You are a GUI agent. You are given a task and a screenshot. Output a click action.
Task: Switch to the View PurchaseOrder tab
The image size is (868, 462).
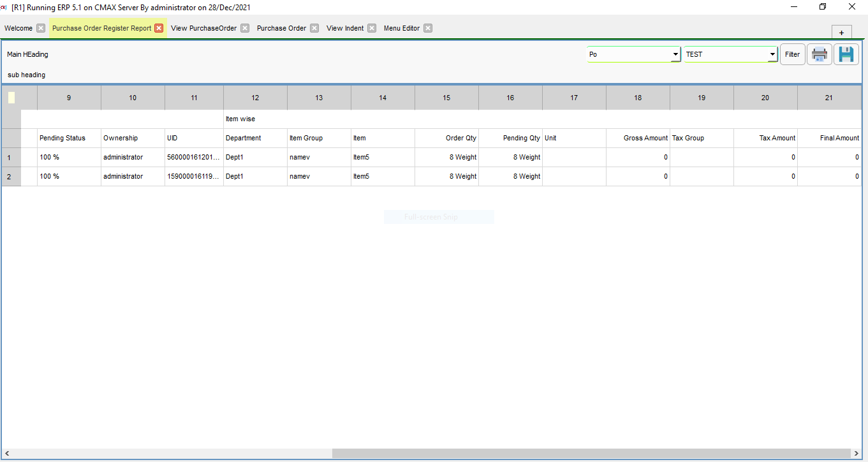(x=205, y=28)
